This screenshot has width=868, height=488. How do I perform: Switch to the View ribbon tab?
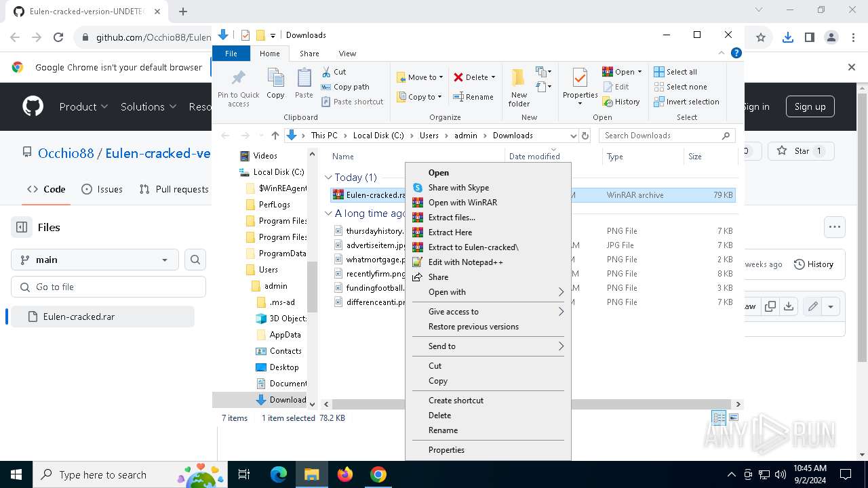(x=347, y=54)
